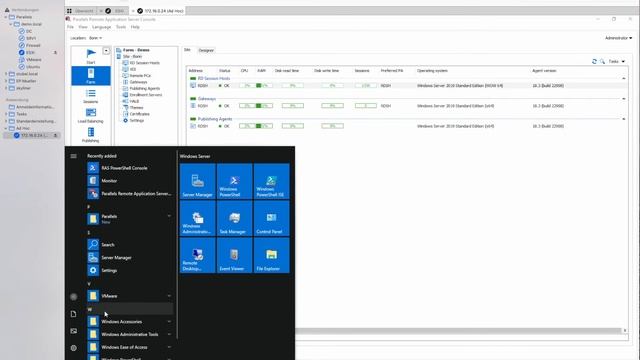Expand Windows Administrative Tools folder
The image size is (640, 360).
coord(129,334)
